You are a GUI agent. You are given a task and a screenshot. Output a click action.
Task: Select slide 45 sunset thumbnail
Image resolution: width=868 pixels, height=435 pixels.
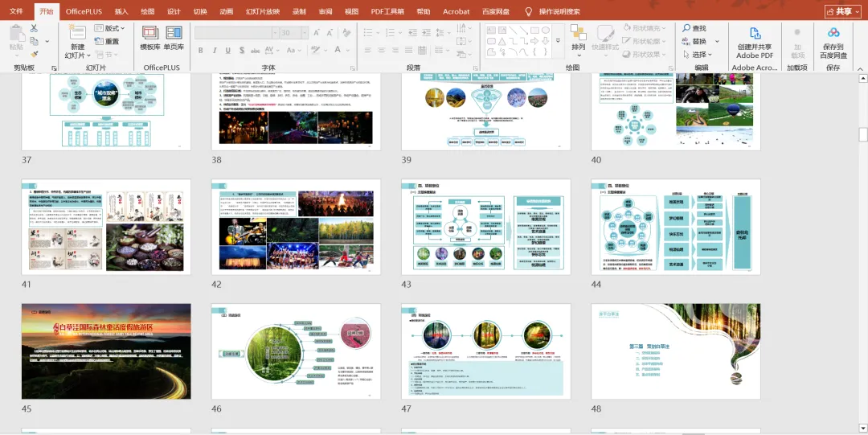coord(106,351)
